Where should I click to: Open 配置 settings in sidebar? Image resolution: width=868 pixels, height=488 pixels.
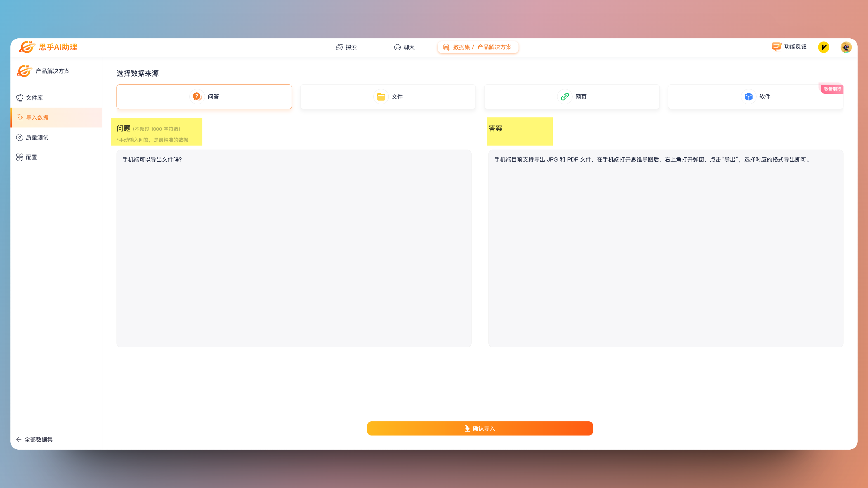pos(31,157)
